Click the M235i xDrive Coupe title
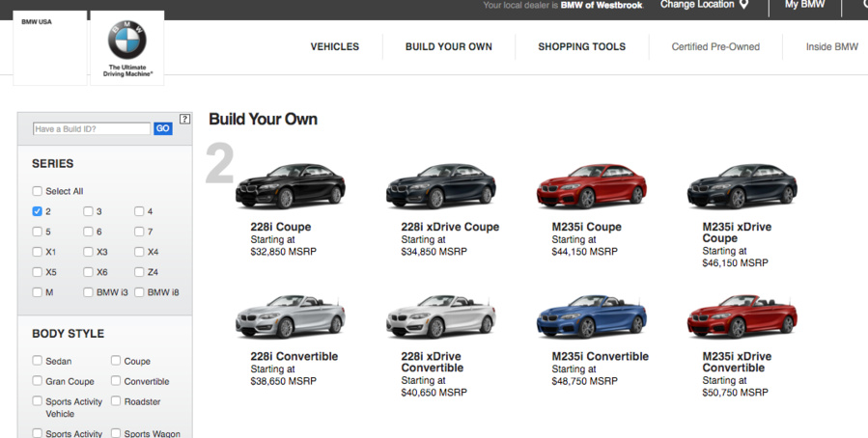The height and width of the screenshot is (438, 868). tap(737, 233)
